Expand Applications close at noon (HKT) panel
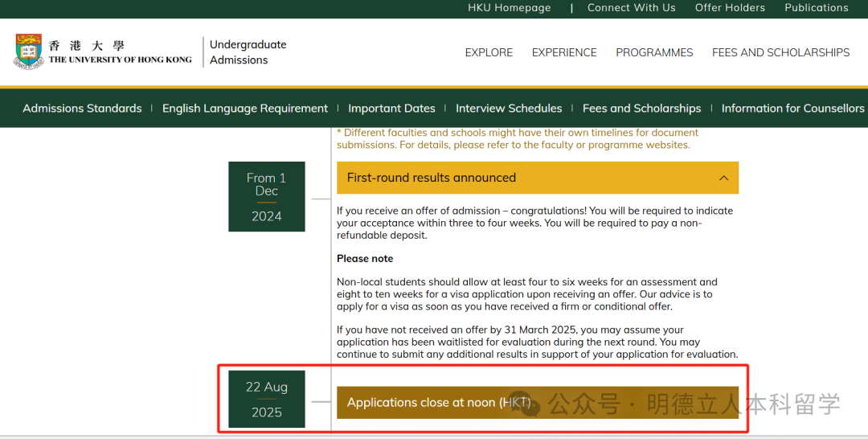The image size is (868, 439). click(x=537, y=403)
